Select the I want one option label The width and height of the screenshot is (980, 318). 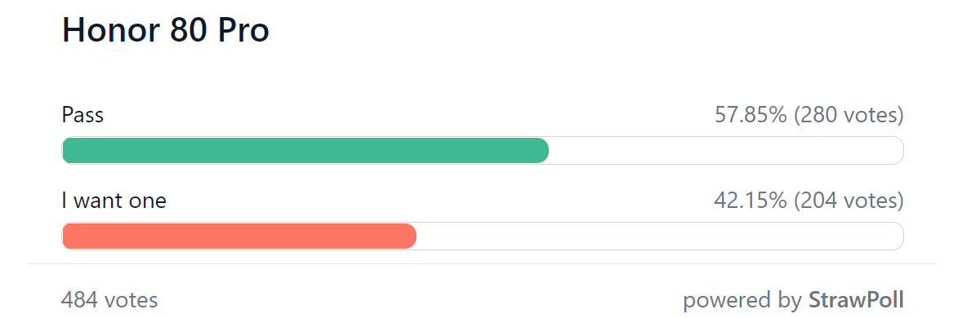[114, 201]
